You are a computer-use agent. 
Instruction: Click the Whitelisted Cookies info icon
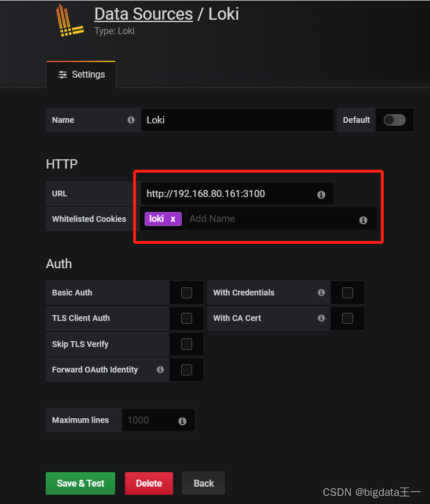(363, 220)
